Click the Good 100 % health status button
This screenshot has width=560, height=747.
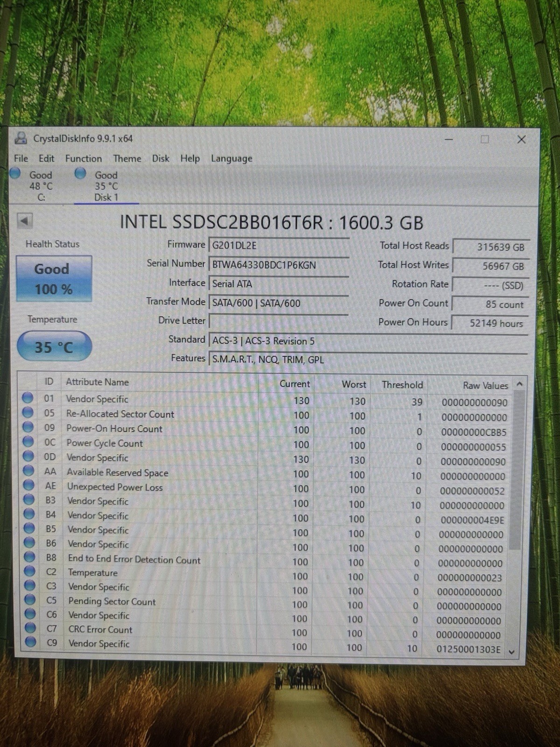coord(54,279)
